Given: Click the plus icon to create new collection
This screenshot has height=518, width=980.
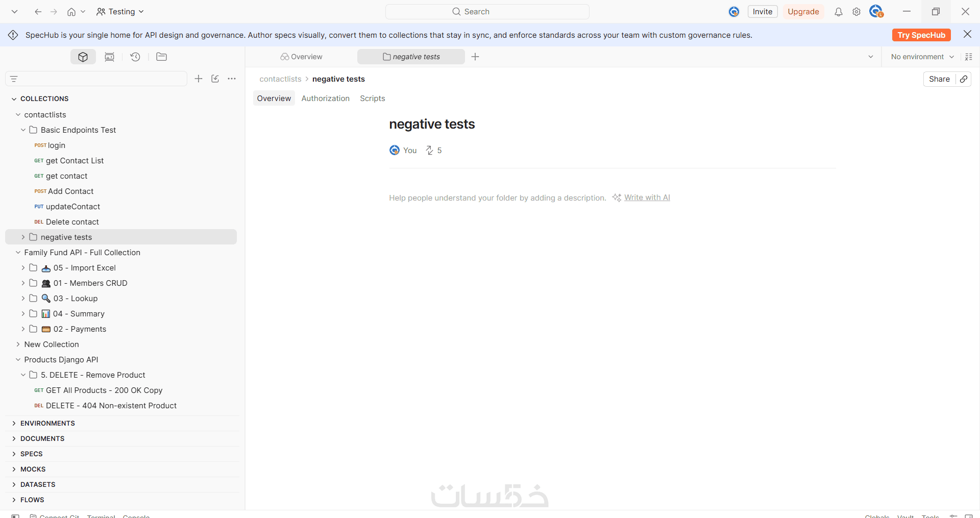Looking at the screenshot, I should [199, 79].
